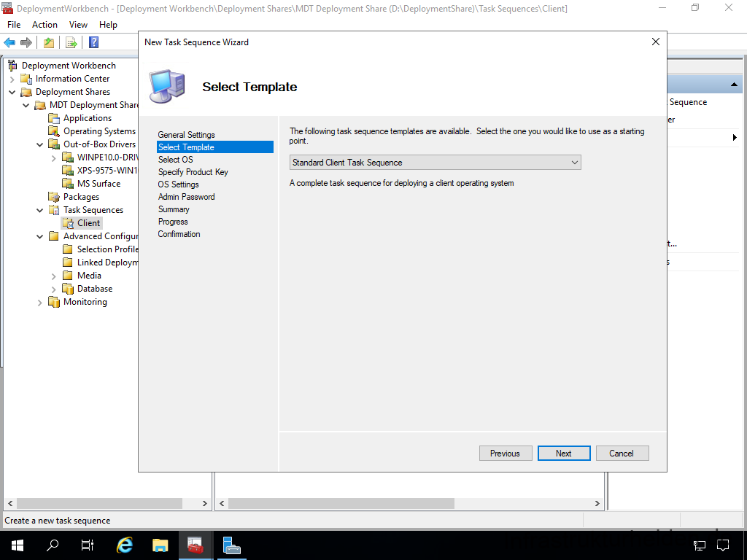Open the File menu
The width and height of the screenshot is (747, 560).
click(x=14, y=25)
